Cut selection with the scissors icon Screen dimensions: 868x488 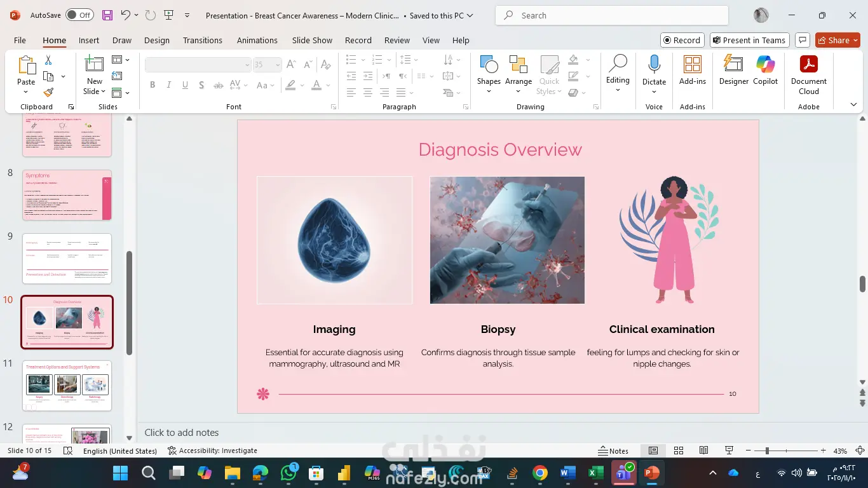(48, 60)
